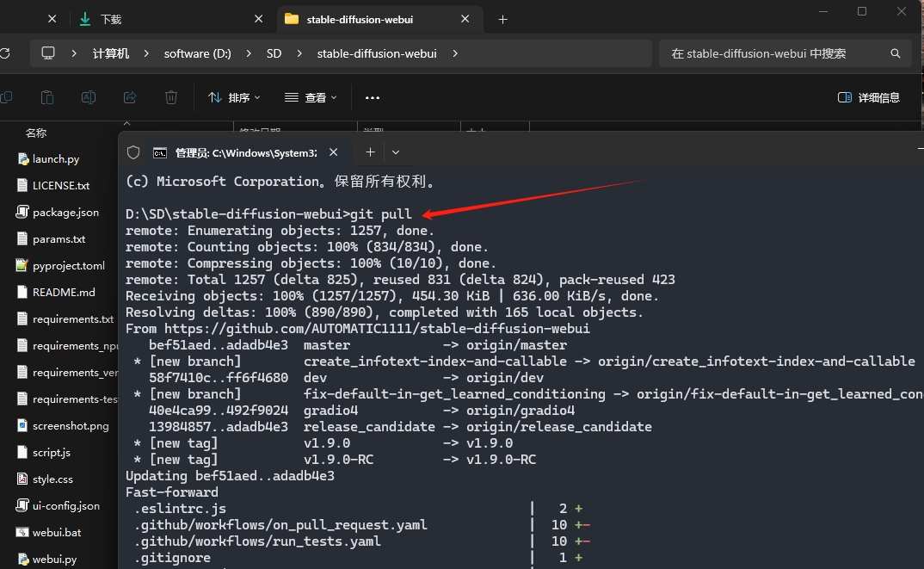
Task: Select launch.py file
Action: coord(56,159)
